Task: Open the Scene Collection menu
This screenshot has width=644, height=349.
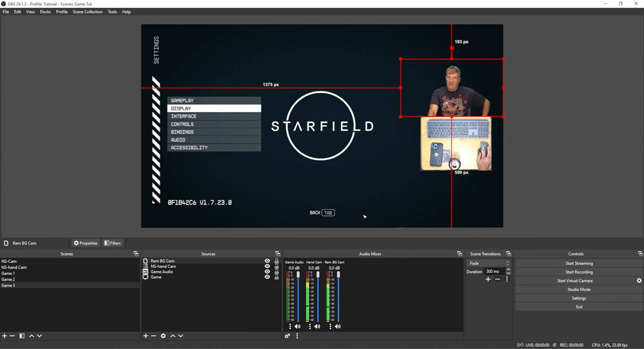Action: pyautogui.click(x=87, y=11)
